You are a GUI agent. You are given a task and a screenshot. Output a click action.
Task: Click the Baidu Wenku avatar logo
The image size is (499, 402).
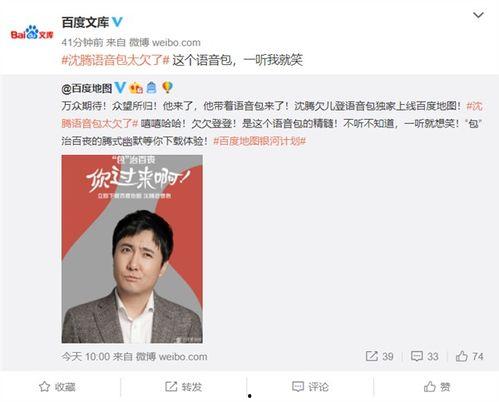click(x=32, y=33)
